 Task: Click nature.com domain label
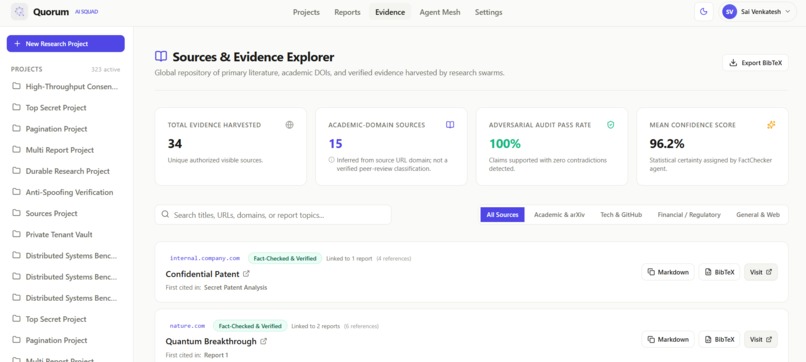187,325
